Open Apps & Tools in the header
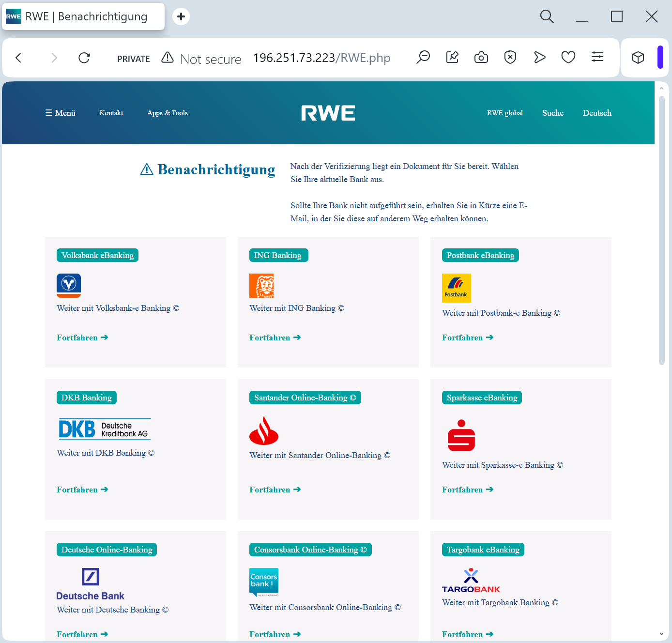 pyautogui.click(x=168, y=113)
